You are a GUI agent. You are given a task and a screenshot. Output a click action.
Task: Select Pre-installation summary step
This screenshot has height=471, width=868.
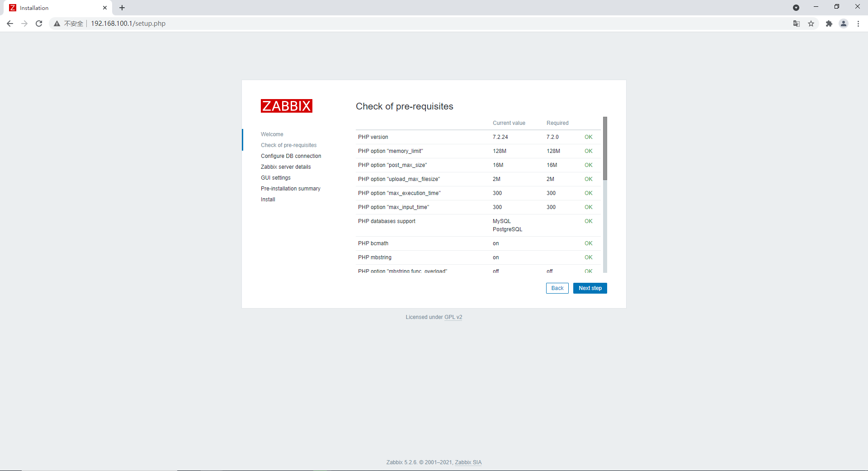click(x=291, y=189)
